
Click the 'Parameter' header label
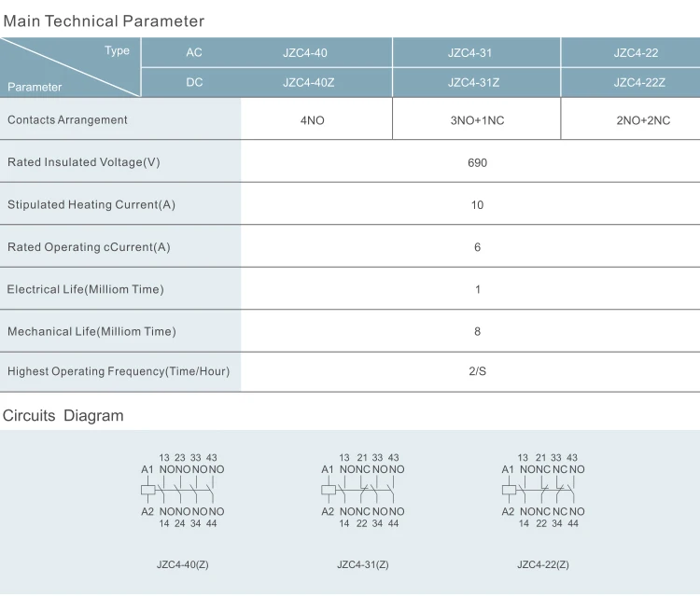[35, 87]
